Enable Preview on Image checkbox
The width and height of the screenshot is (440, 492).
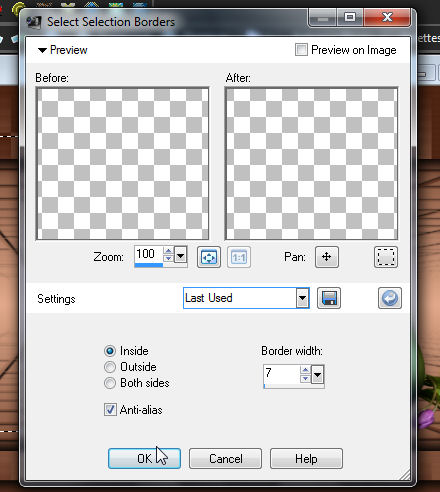point(301,50)
